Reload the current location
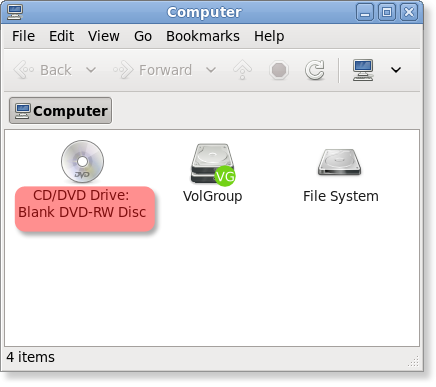The height and width of the screenshot is (387, 436). [x=315, y=70]
